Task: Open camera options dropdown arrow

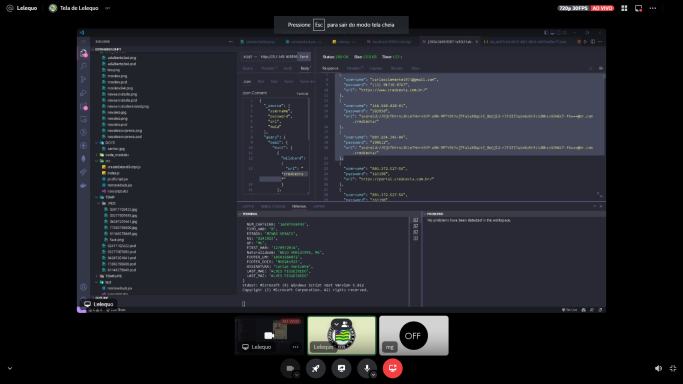Action: pos(296,375)
